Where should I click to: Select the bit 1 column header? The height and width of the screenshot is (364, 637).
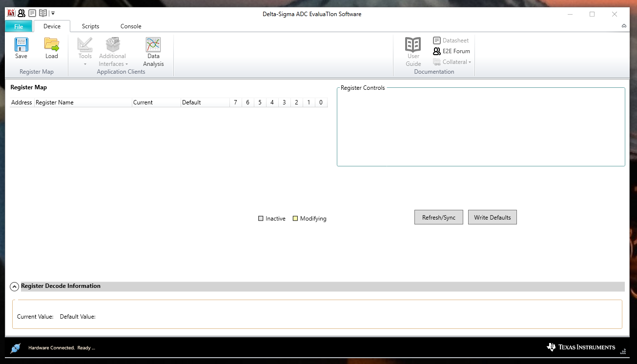coord(309,102)
